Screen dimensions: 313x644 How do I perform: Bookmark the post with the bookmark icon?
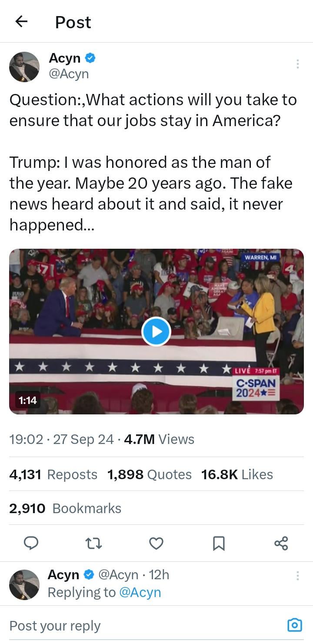click(x=219, y=543)
